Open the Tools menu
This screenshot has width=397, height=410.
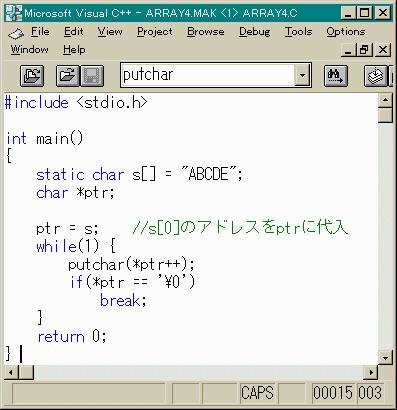298,32
